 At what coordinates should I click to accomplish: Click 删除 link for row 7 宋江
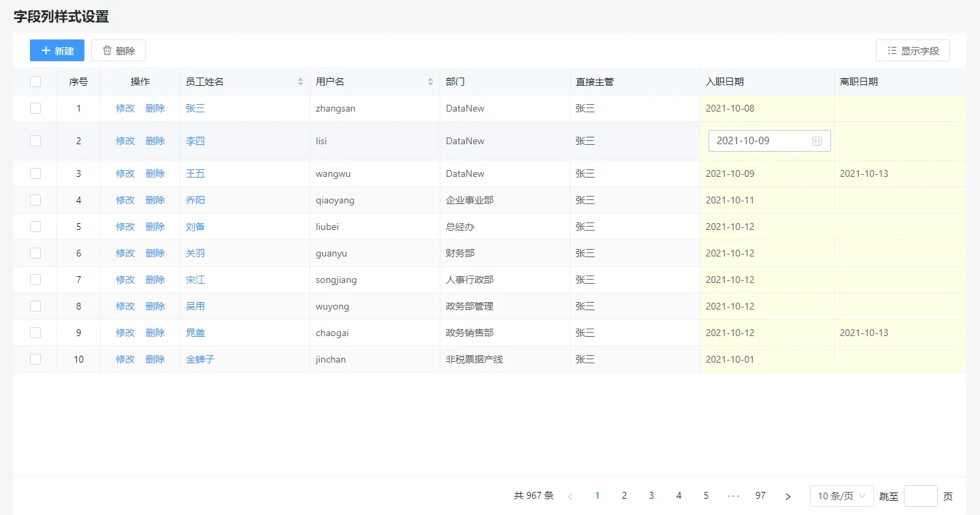tap(155, 280)
